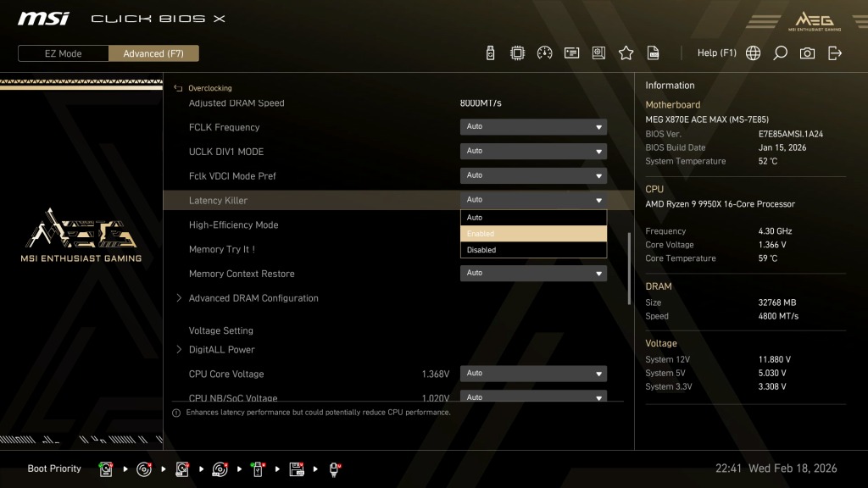This screenshot has width=868, height=488.
Task: Switch to the Advanced (F7) tab
Action: point(153,53)
